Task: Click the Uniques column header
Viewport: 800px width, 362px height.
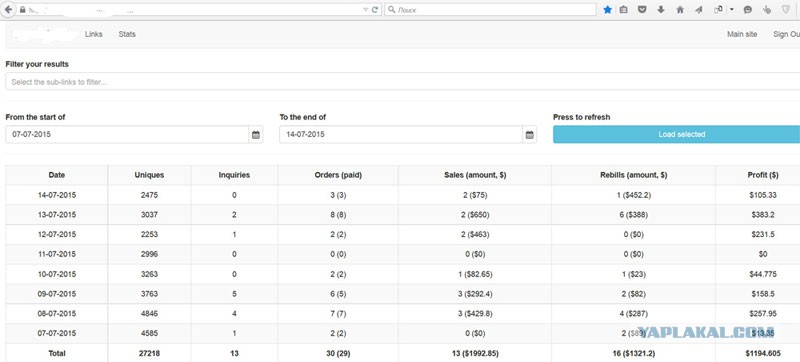Action: [149, 175]
